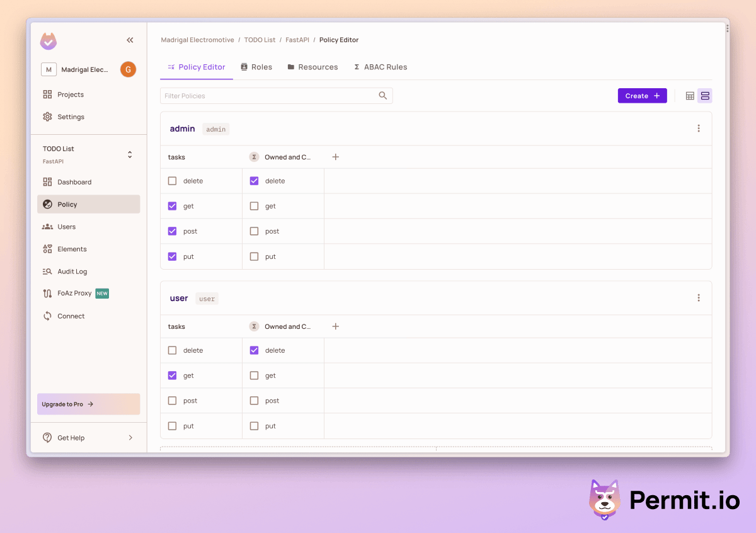Uncheck admin tasks post permission

coord(173,231)
